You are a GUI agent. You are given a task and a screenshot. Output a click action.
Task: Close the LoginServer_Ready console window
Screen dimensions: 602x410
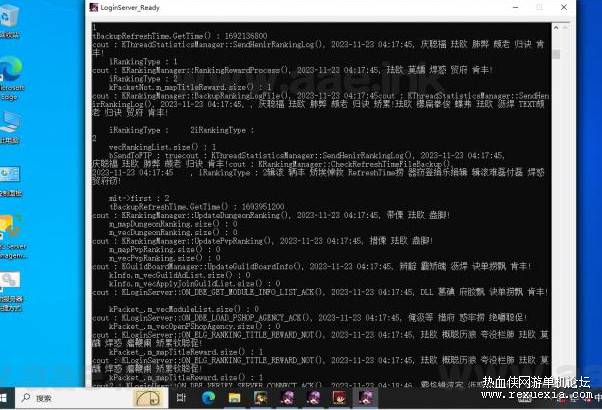pos(564,7)
